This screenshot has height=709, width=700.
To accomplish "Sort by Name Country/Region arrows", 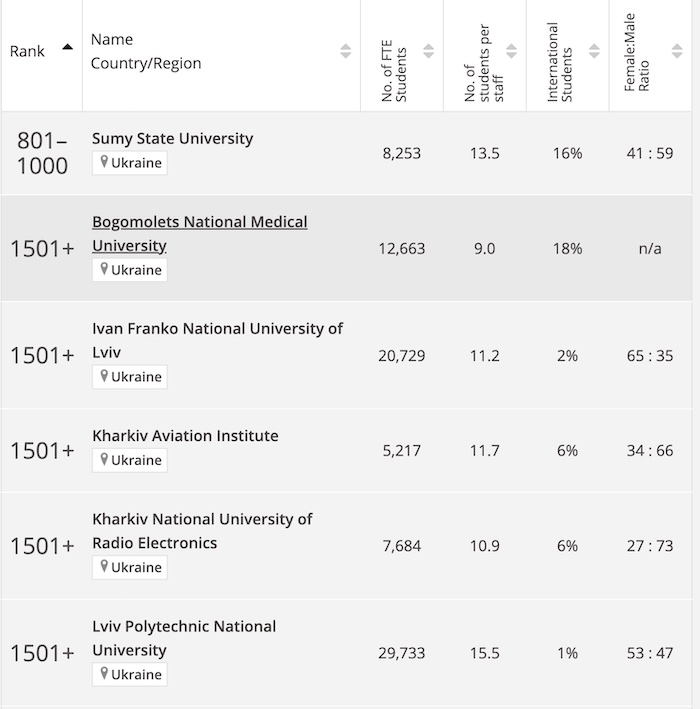I will [x=345, y=51].
